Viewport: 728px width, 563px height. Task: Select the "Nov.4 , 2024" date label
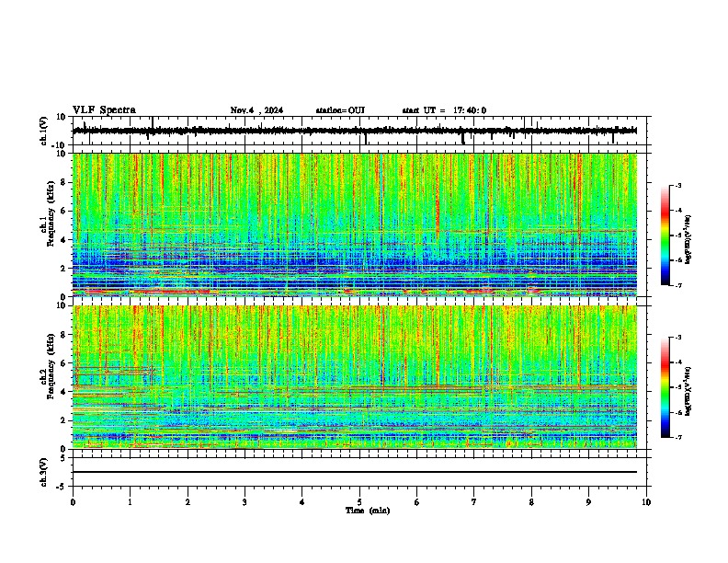click(256, 110)
